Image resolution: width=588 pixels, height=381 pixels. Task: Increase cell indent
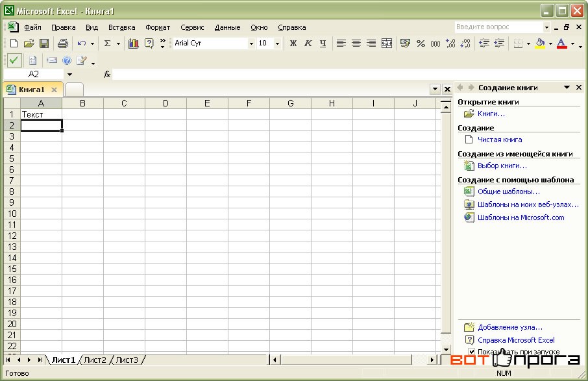tap(499, 43)
